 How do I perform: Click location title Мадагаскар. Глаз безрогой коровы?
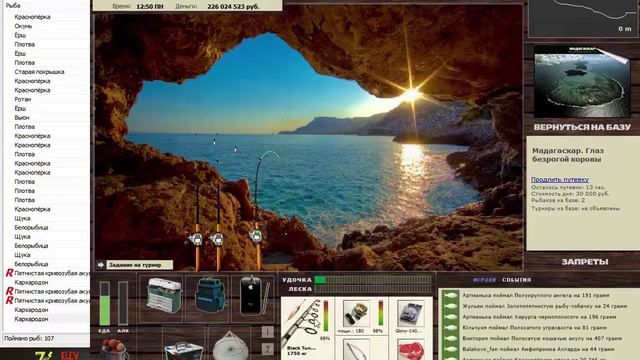point(568,155)
